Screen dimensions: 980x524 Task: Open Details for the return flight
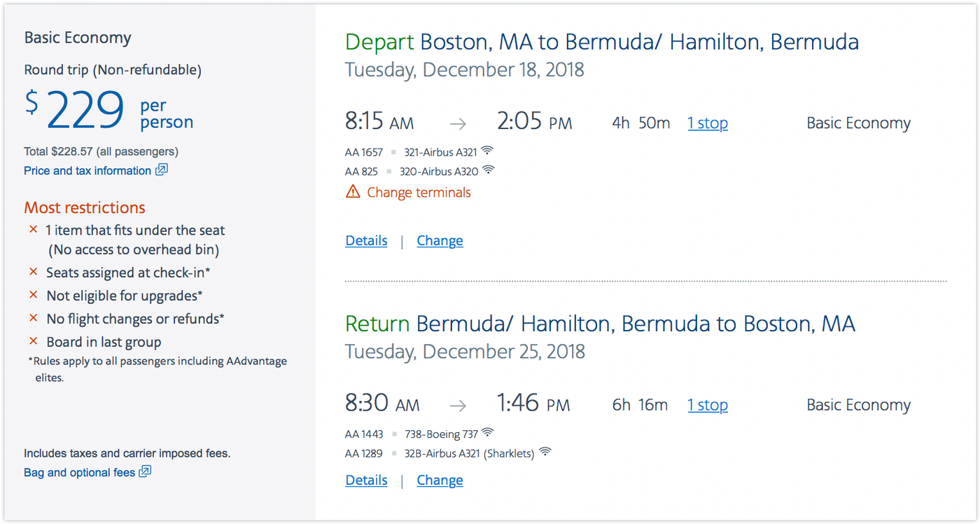(366, 480)
